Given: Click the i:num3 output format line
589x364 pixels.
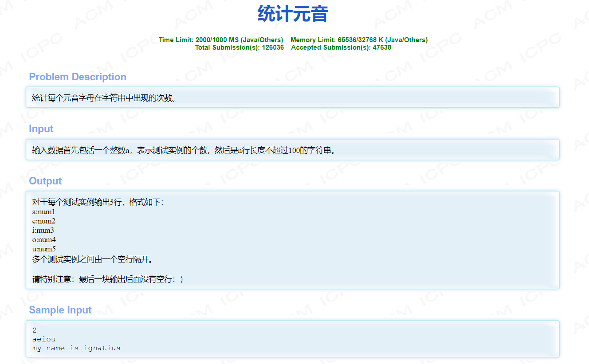Looking at the screenshot, I should coord(43,231).
